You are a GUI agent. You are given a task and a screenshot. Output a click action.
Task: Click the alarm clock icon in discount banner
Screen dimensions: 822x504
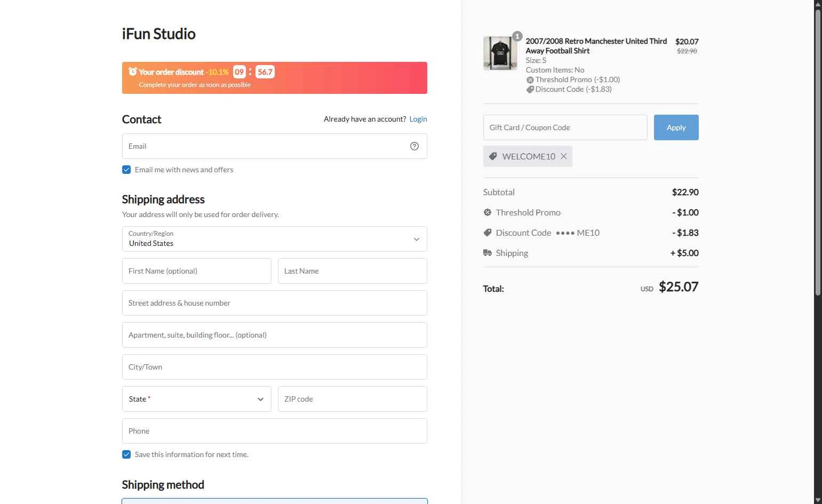coord(132,71)
